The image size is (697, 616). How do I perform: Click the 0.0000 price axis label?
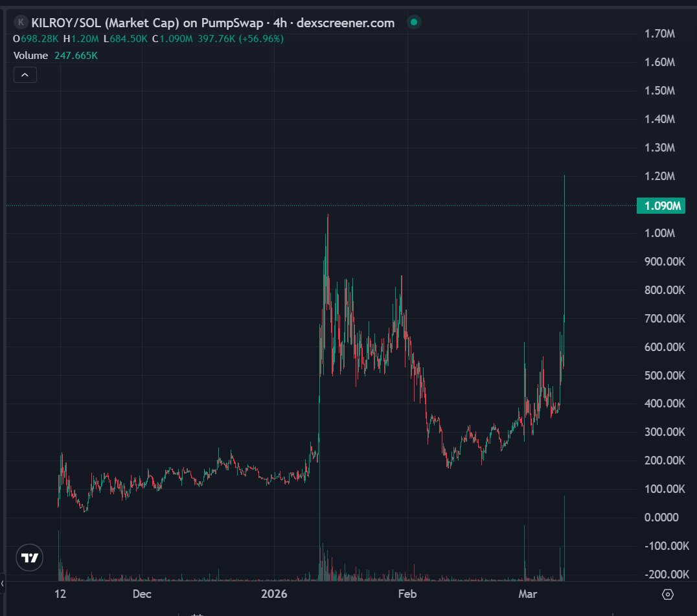point(661,518)
